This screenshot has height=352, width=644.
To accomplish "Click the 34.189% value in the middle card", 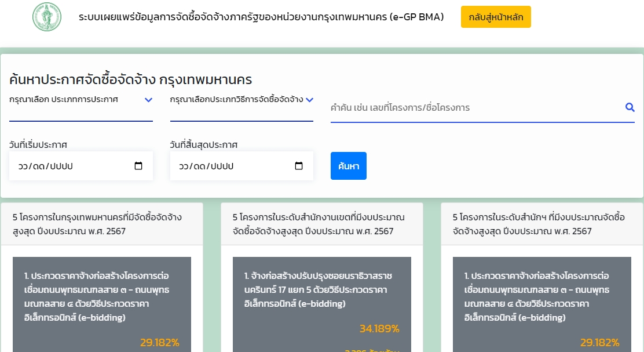I will click(379, 329).
